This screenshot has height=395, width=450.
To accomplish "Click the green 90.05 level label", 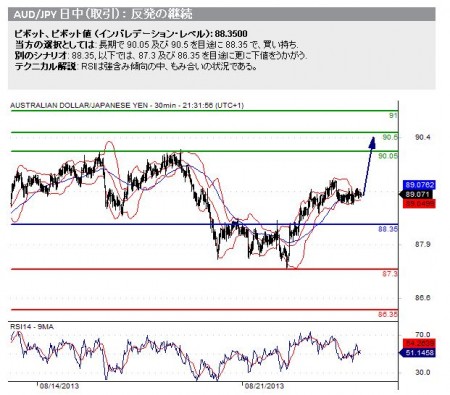I will (388, 156).
